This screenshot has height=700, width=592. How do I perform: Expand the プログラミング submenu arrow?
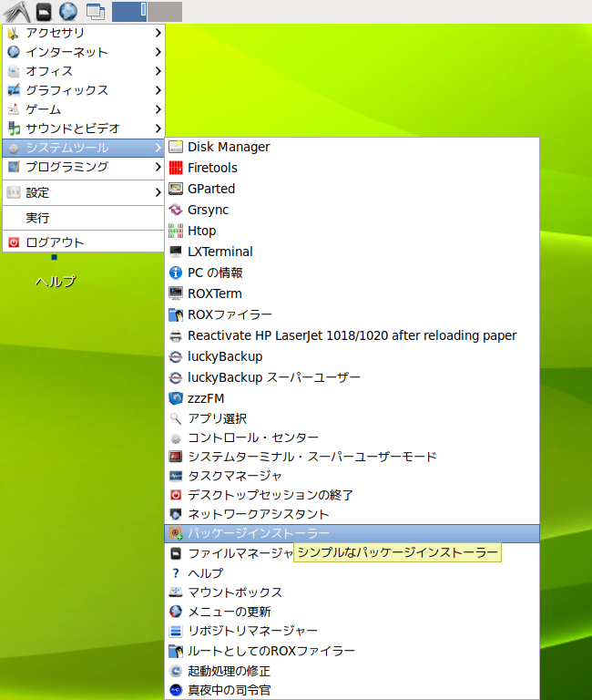pos(158,167)
